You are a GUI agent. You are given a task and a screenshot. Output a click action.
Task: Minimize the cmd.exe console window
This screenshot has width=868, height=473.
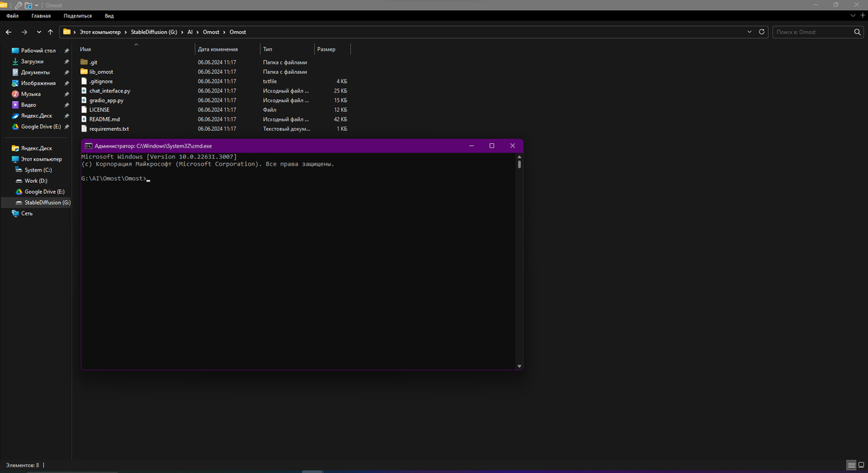point(471,145)
